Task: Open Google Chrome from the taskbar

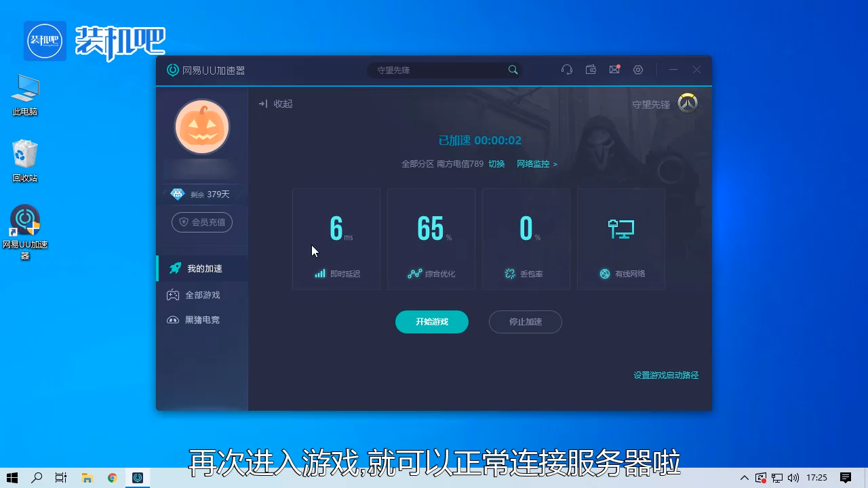Action: (x=112, y=478)
